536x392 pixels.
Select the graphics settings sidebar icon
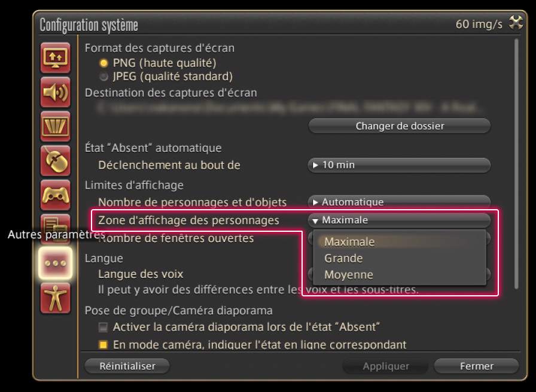56,126
